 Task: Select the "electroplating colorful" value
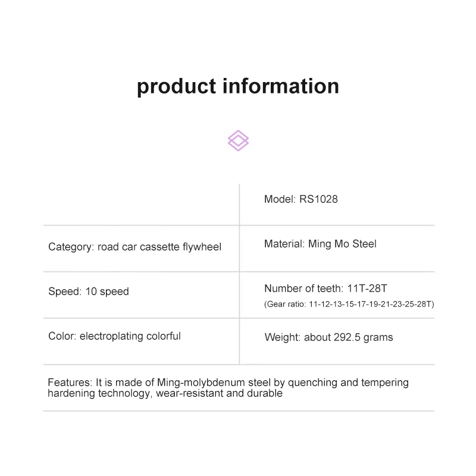point(130,336)
